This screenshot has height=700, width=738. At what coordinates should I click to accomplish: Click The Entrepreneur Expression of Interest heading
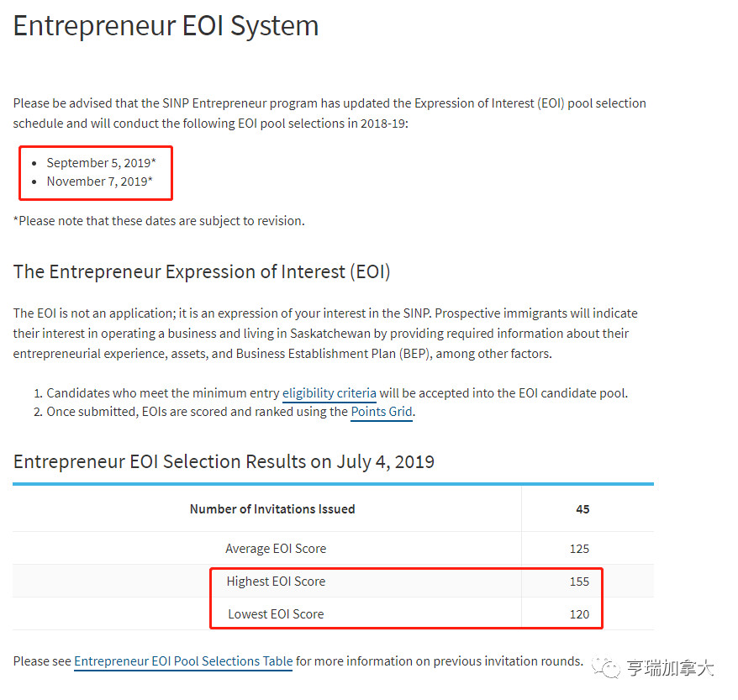click(x=202, y=272)
